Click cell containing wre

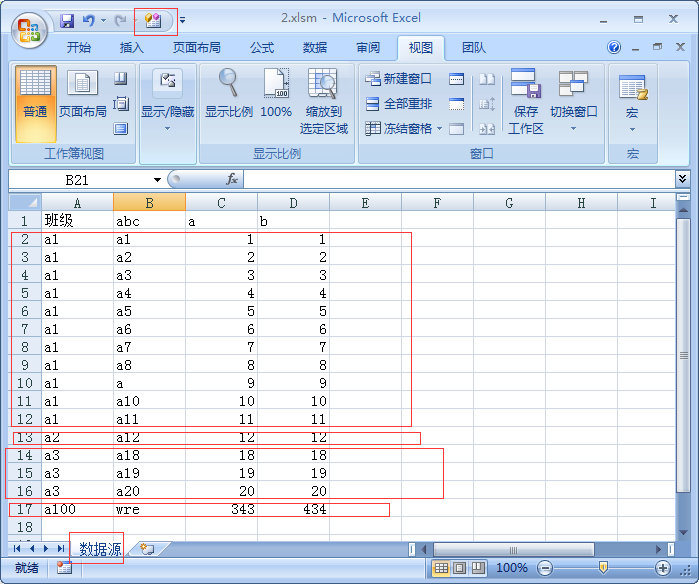(149, 509)
